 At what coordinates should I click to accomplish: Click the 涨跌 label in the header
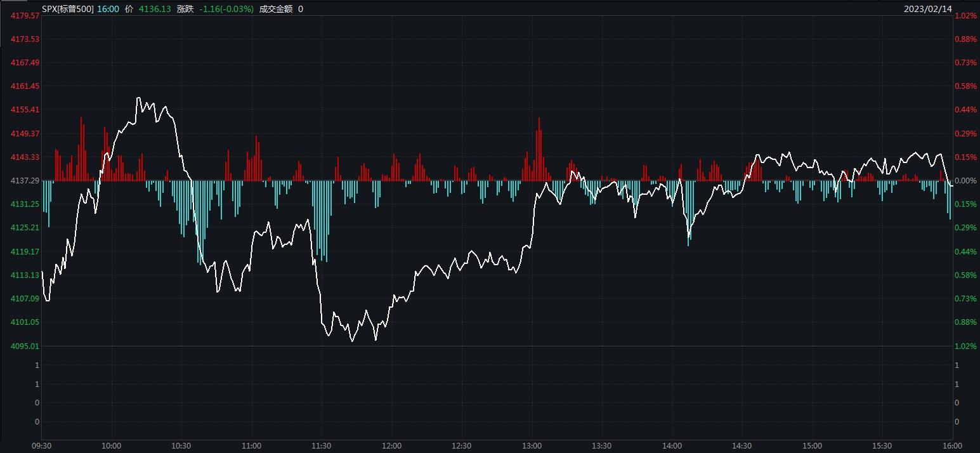point(185,9)
